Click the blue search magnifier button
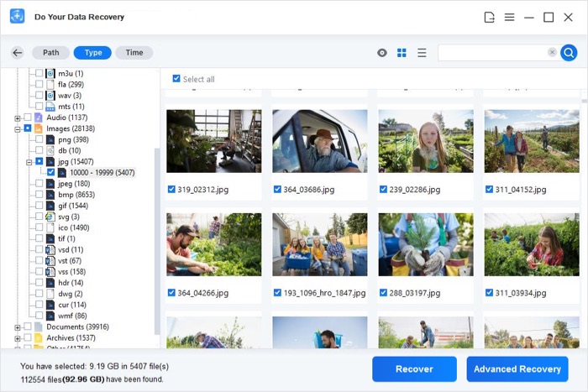 569,53
